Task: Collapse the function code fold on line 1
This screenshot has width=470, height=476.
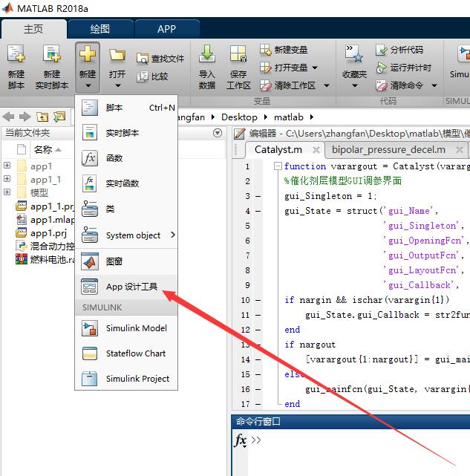Action: (278, 166)
